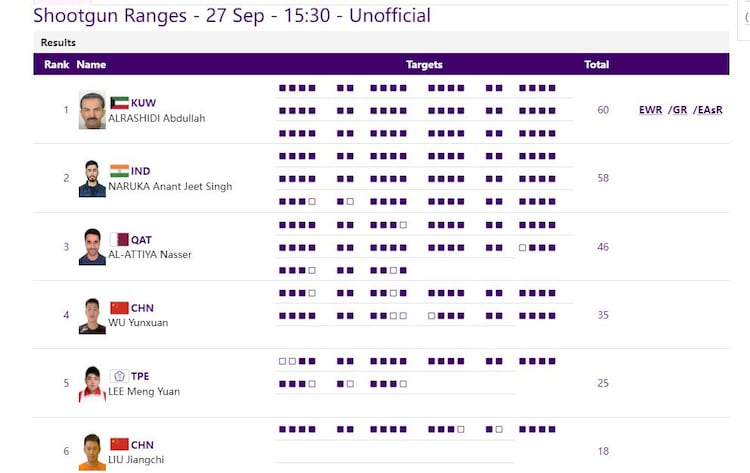The image size is (750, 473).
Task: Click the Chinese Taipei flag icon
Action: (119, 376)
